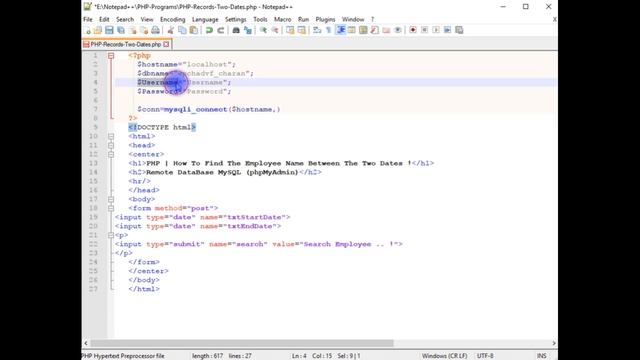Click the horizontal scrollbar thumb
The width and height of the screenshot is (640, 360).
[242, 343]
